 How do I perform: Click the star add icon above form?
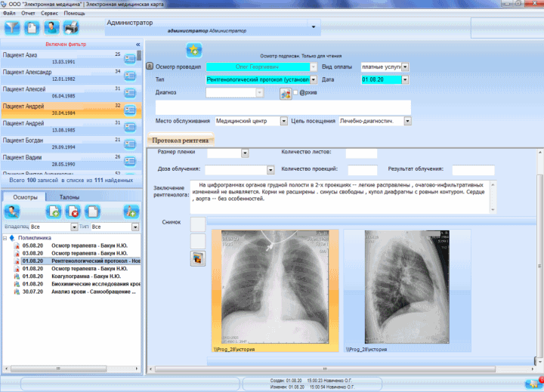194,51
